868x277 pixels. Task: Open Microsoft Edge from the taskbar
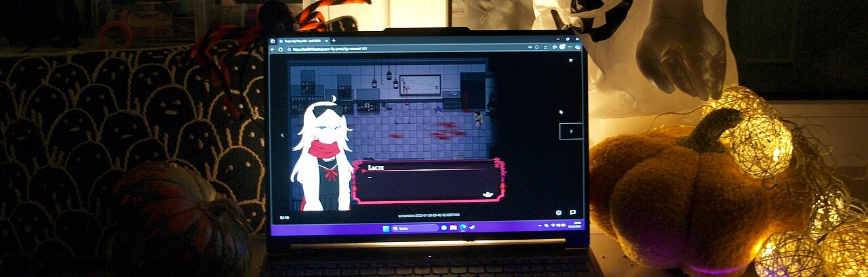(x=462, y=228)
